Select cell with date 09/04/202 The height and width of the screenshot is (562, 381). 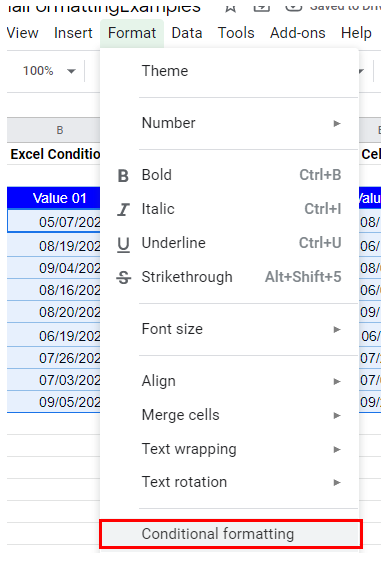coord(53,268)
